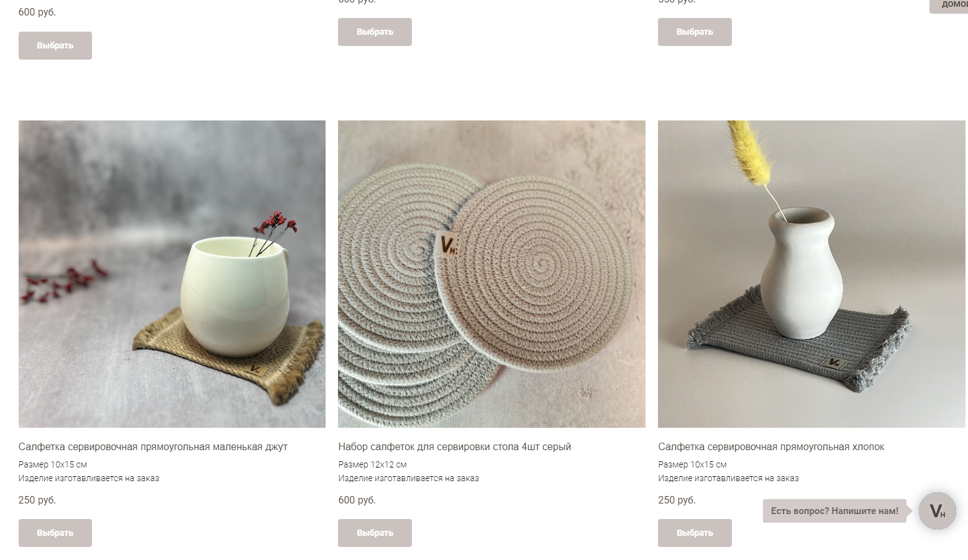The height and width of the screenshot is (560, 968).
Task: Click Выбрать below the top 600 руб. price
Action: point(55,45)
